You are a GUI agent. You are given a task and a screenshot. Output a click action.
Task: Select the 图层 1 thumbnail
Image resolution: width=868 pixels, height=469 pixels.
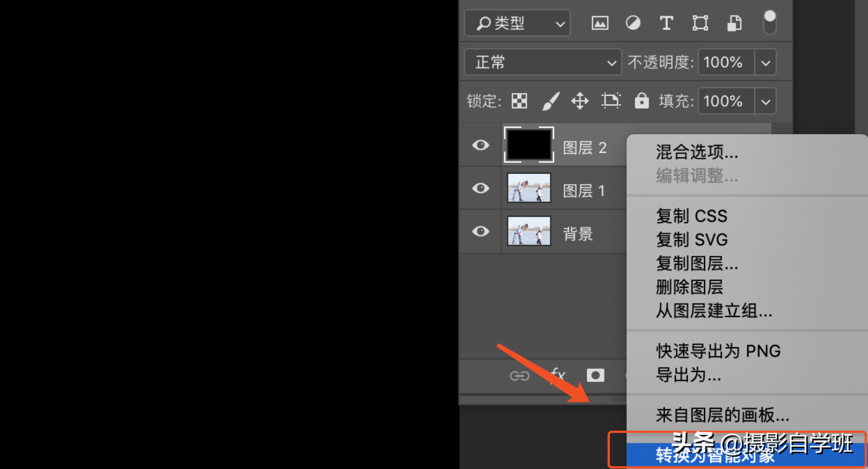529,188
